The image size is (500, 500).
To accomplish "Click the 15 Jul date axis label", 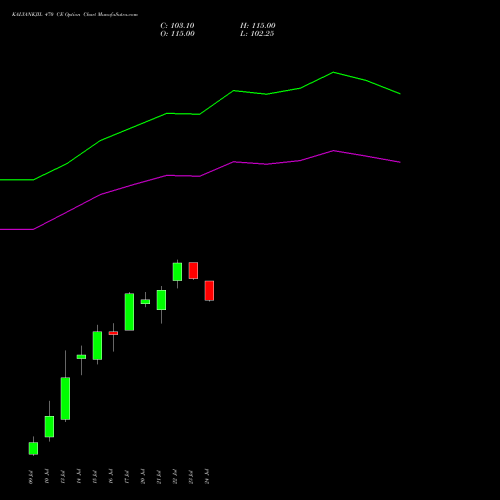I will tap(95, 477).
